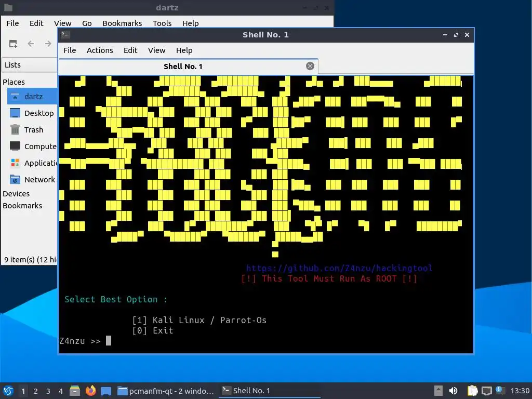Minimize the Shell No. 1 window
Screen dimensions: 532x399
pos(445,35)
